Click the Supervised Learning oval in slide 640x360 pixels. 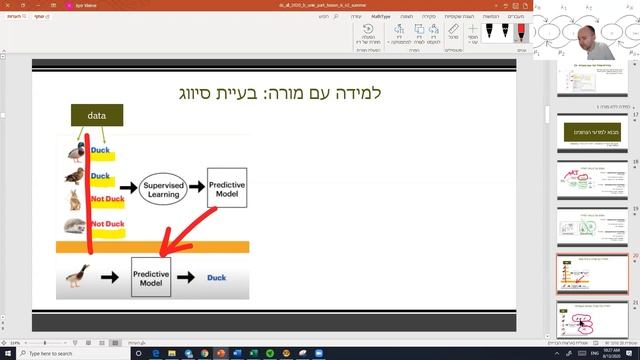coord(163,189)
